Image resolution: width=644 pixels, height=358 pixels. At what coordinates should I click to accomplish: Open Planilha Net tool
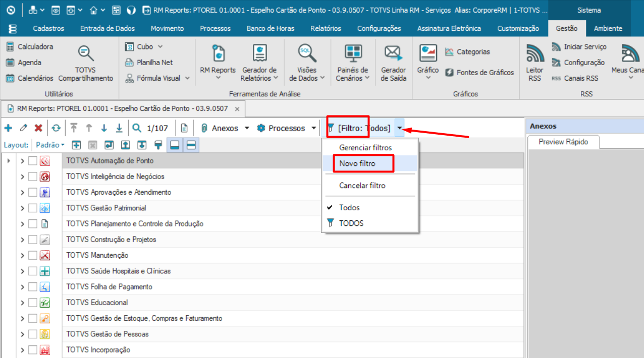[149, 63]
